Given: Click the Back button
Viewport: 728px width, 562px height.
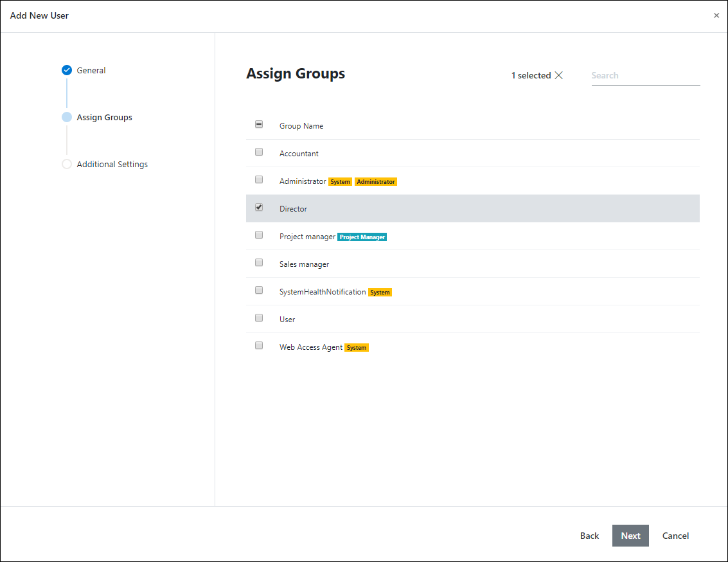Looking at the screenshot, I should [x=590, y=536].
